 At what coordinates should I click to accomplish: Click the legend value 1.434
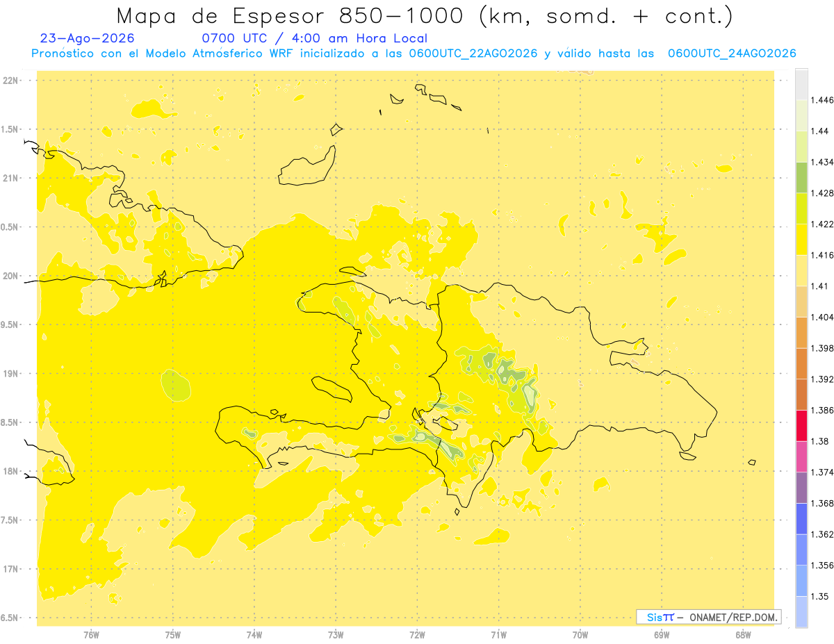824,162
